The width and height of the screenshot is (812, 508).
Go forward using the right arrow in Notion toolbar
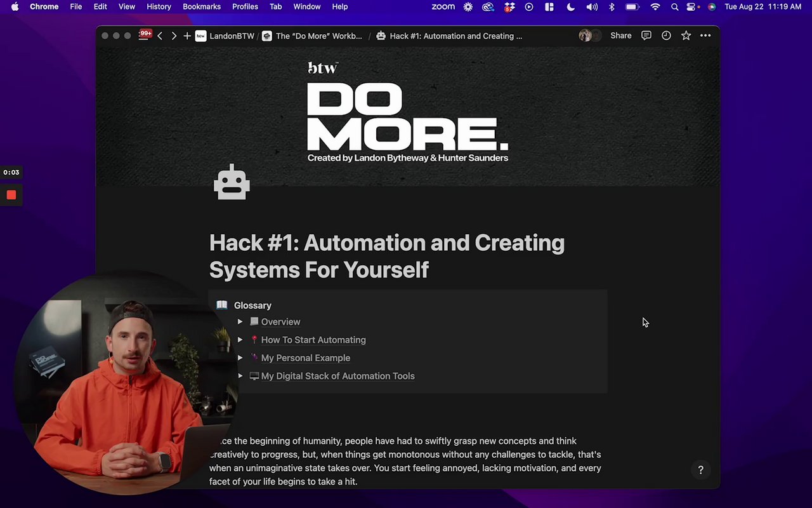point(174,36)
